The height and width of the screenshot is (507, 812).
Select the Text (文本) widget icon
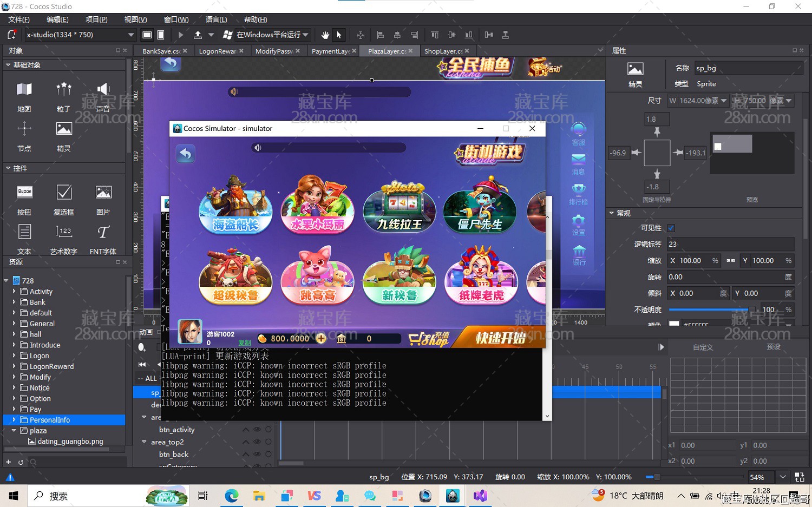coord(24,232)
